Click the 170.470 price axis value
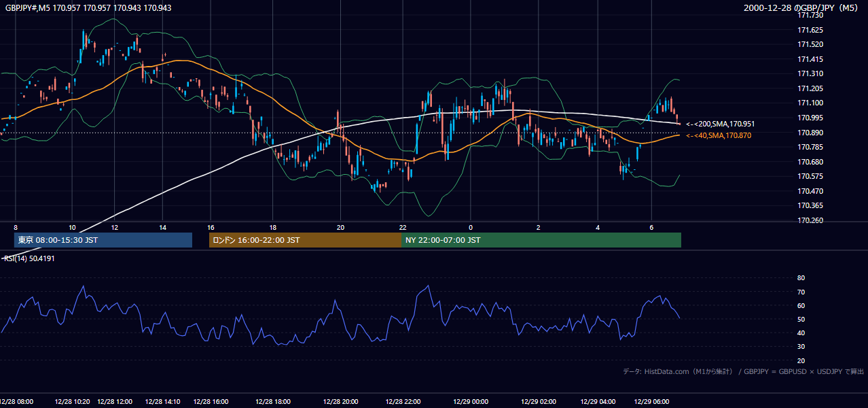868x408 pixels. 810,191
